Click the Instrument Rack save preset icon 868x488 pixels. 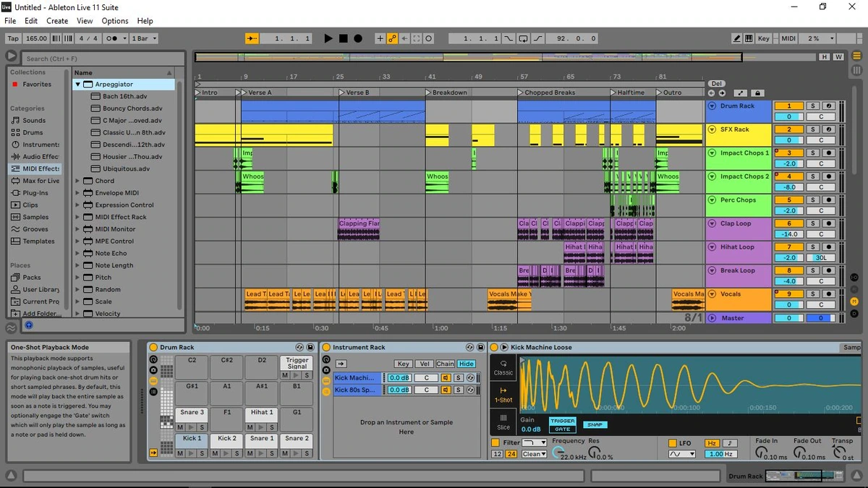tap(480, 347)
